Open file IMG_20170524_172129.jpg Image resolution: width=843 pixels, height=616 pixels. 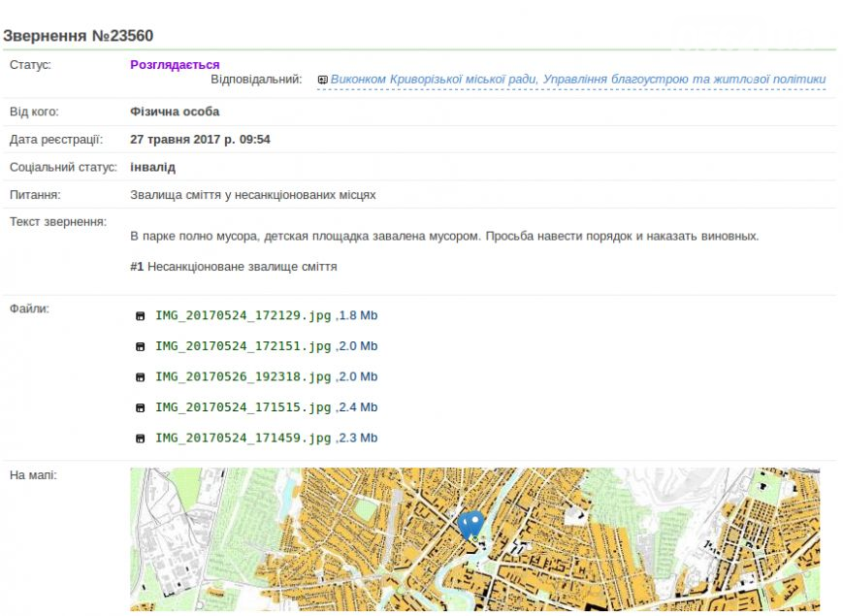[x=243, y=315]
